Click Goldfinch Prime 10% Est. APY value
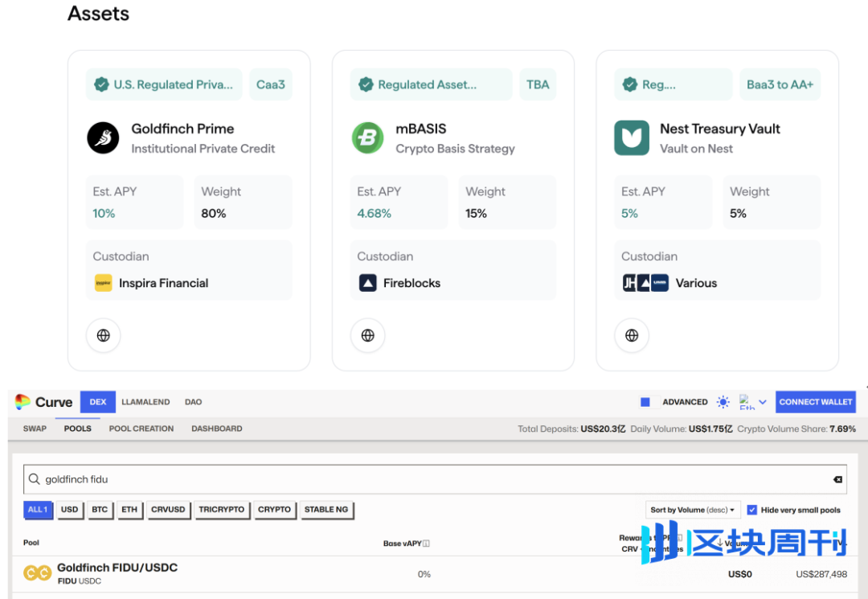Screen dimensions: 868x599 point(104,214)
